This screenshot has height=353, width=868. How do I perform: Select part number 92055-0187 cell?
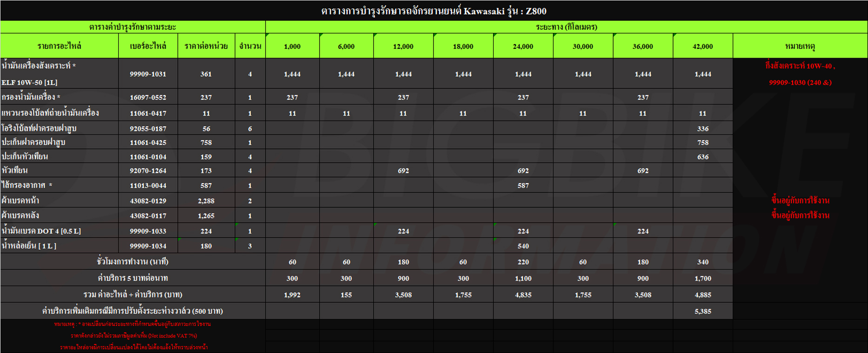[148, 128]
